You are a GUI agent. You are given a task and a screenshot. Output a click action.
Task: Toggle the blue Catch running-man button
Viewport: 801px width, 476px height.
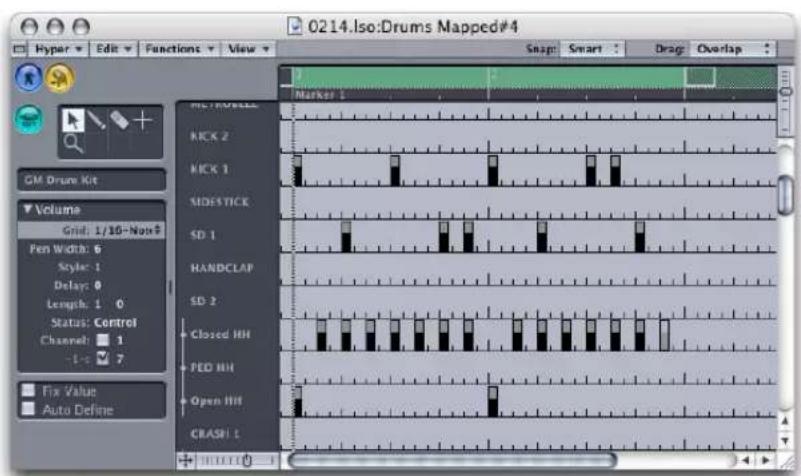pos(28,78)
